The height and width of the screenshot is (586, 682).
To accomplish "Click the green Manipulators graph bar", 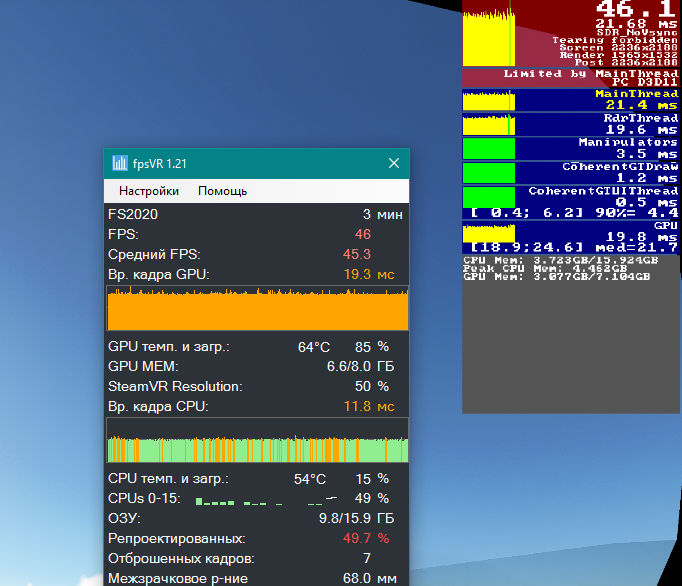I will 489,148.
